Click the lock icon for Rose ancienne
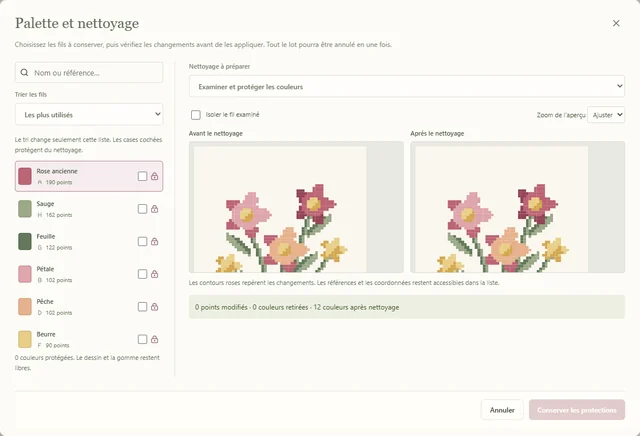This screenshot has width=640, height=436. click(x=154, y=176)
